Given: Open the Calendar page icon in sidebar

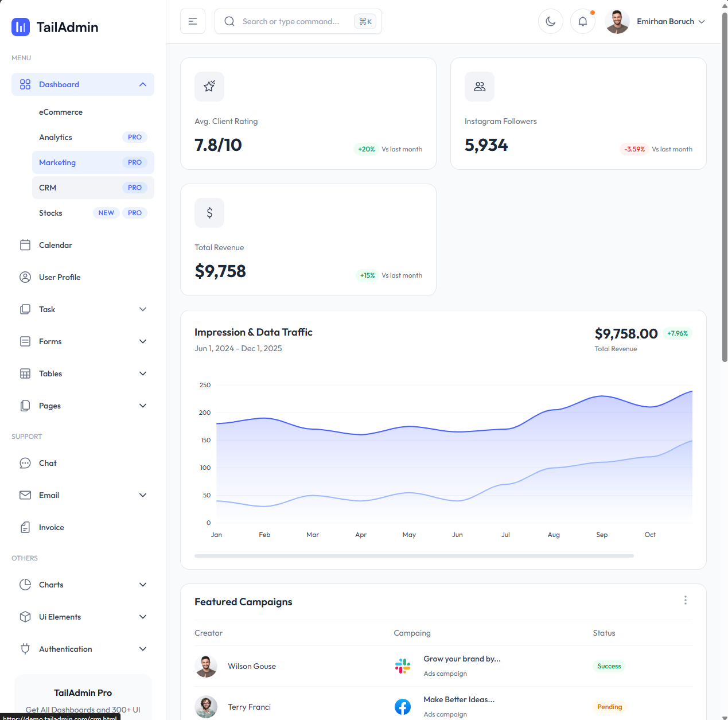Looking at the screenshot, I should [x=25, y=245].
